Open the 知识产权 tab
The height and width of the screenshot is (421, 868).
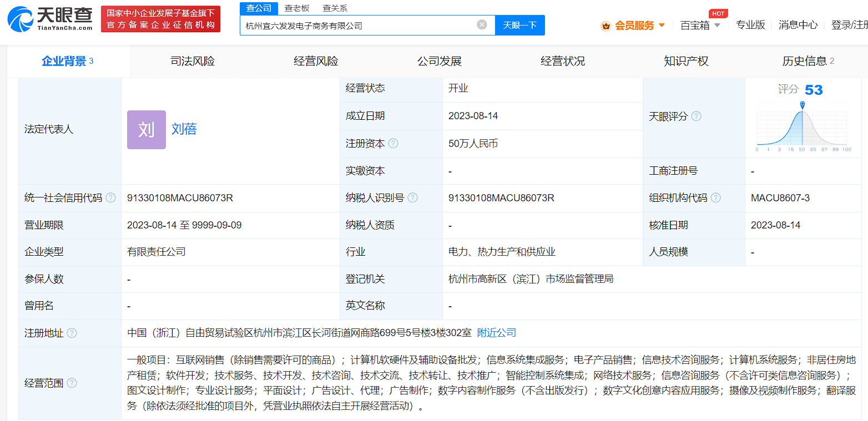pyautogui.click(x=686, y=62)
